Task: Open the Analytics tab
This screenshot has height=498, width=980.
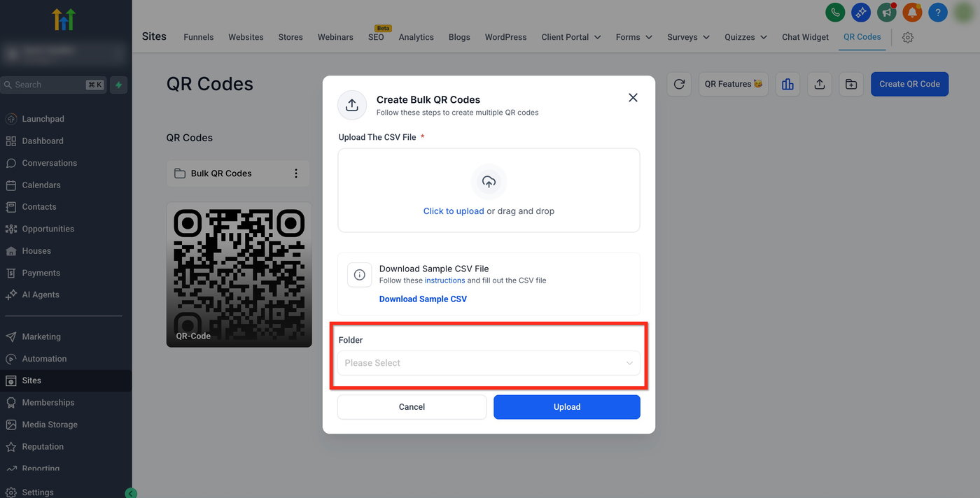Action: click(416, 37)
